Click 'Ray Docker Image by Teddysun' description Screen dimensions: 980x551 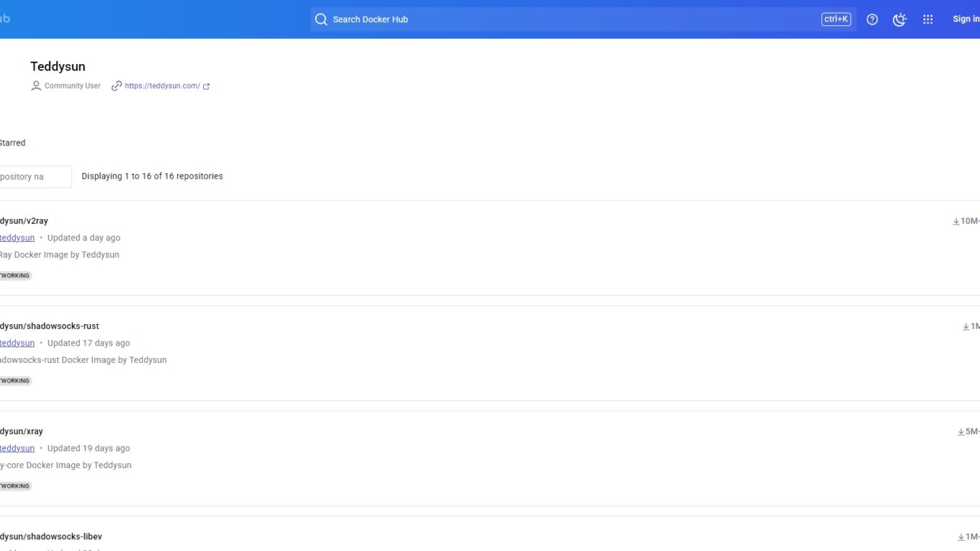pyautogui.click(x=59, y=254)
